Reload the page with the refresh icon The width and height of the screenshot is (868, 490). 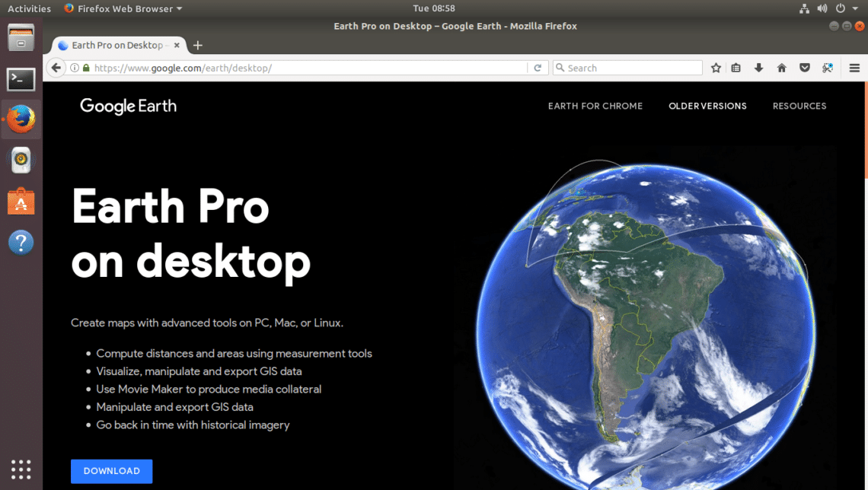coord(538,67)
